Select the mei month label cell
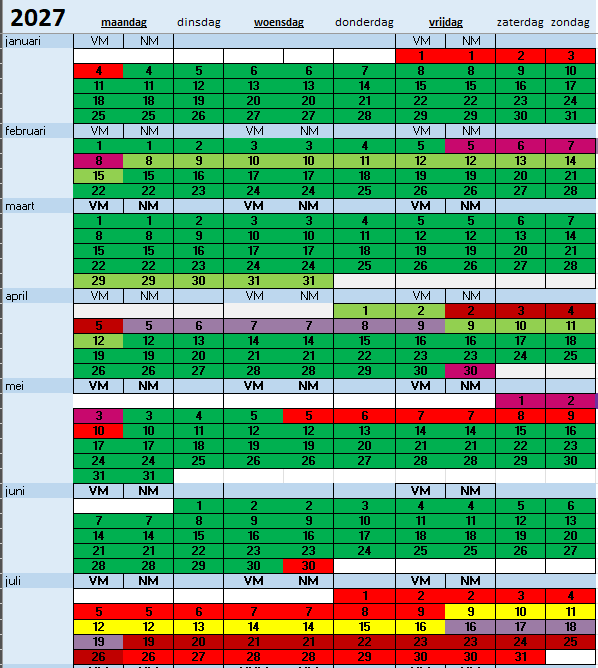Image resolution: width=598 pixels, height=668 pixels. (38, 386)
